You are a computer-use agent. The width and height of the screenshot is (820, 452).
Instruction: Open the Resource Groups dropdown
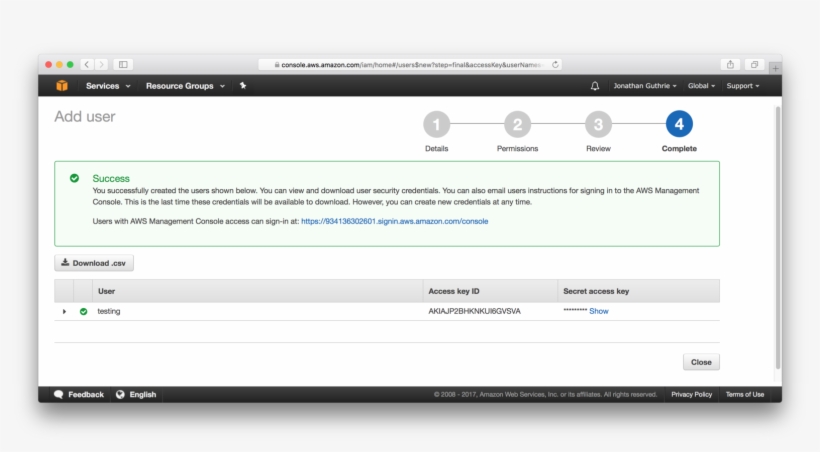tap(185, 86)
